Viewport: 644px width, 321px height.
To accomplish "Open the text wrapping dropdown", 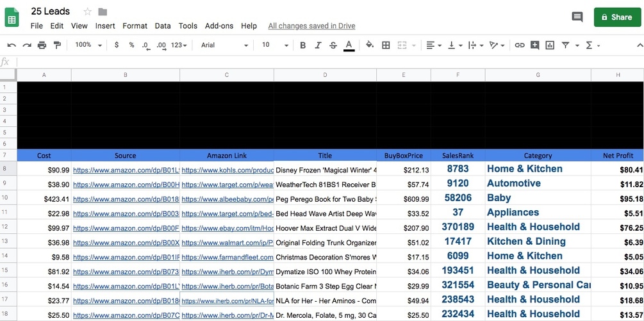I will click(475, 45).
